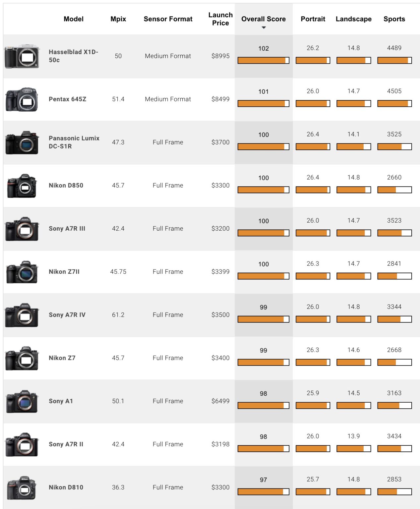Viewport: 420px width, 509px height.
Task: Click the Landscape column header
Action: 353,19
